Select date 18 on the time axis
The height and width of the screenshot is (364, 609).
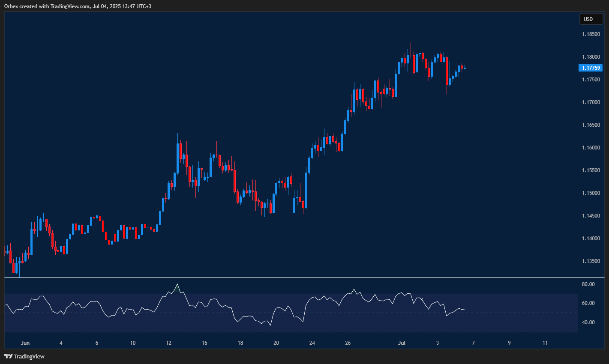[x=240, y=343]
